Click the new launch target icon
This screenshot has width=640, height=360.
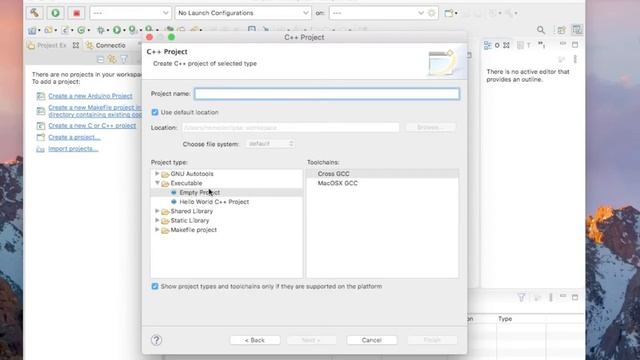pyautogui.click(x=449, y=13)
